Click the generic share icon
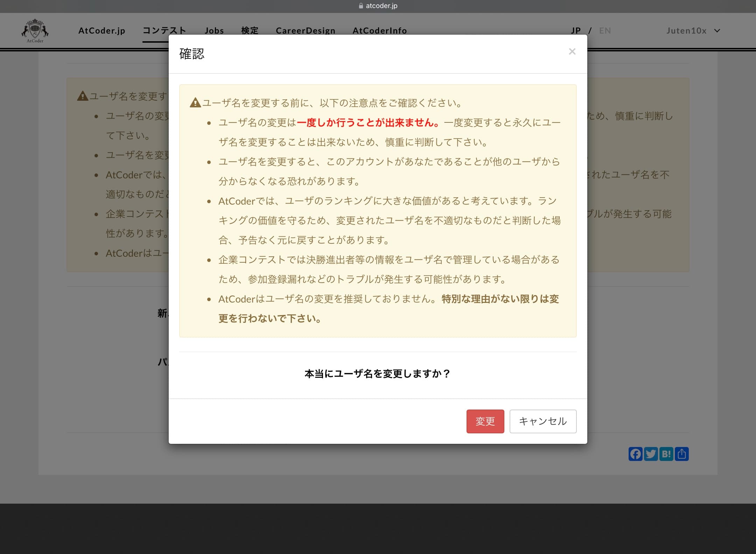The image size is (756, 554). coord(681,454)
